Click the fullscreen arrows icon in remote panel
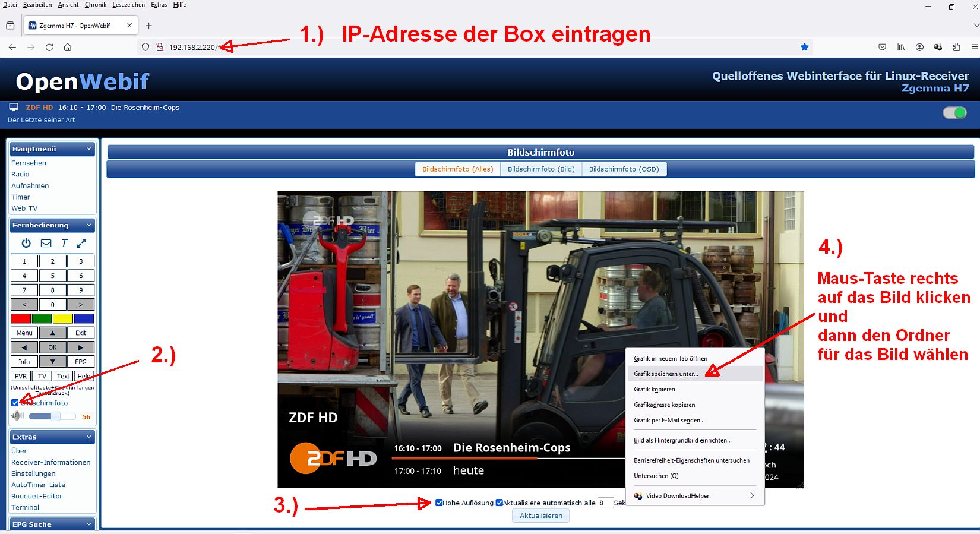This screenshot has width=980, height=534. click(x=81, y=243)
